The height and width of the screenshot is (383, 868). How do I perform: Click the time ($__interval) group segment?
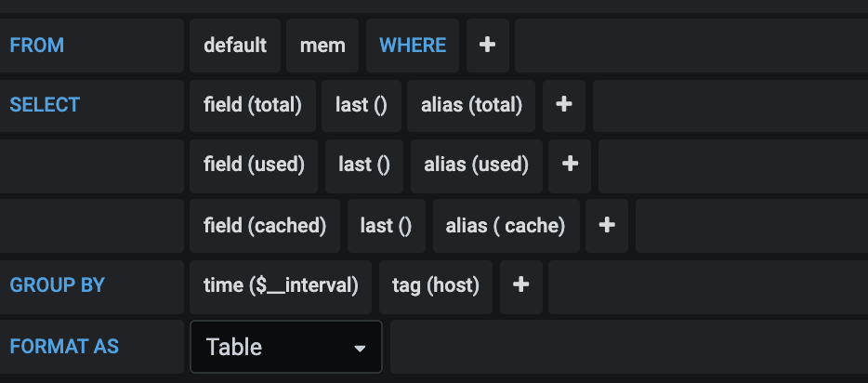(x=281, y=285)
